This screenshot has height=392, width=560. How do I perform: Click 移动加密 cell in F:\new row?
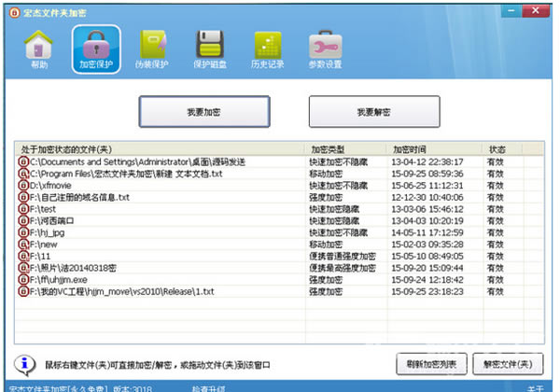point(326,245)
